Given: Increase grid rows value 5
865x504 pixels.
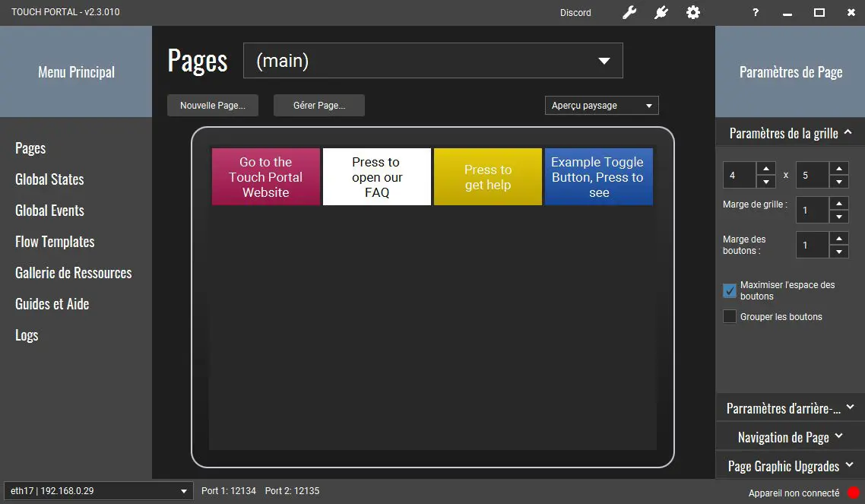Looking at the screenshot, I should coord(838,168).
